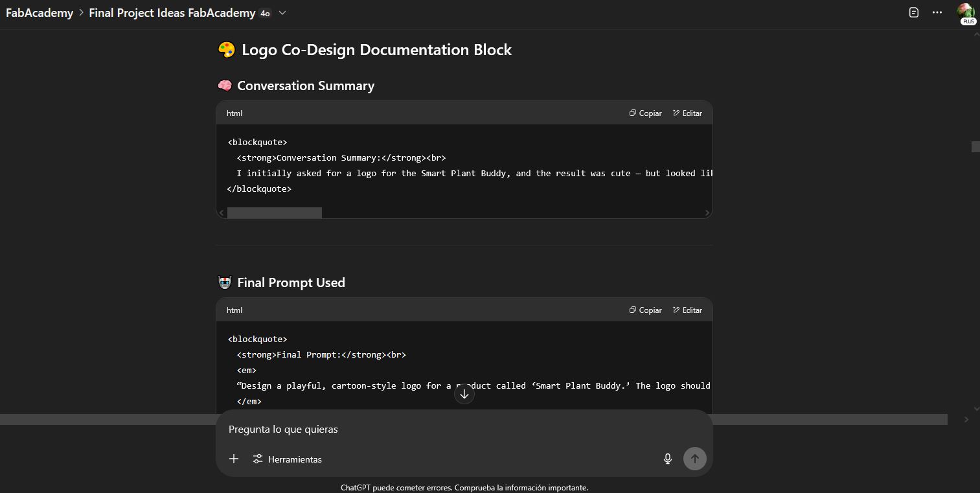Expand the chat title model dropdown chevron
The height and width of the screenshot is (493, 980).
click(282, 13)
